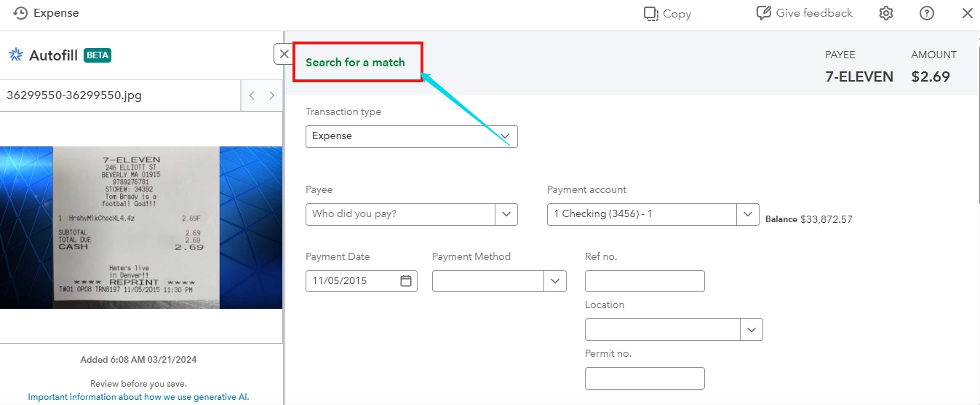Close the Autofill side panel
The height and width of the screenshot is (405, 980).
[284, 54]
